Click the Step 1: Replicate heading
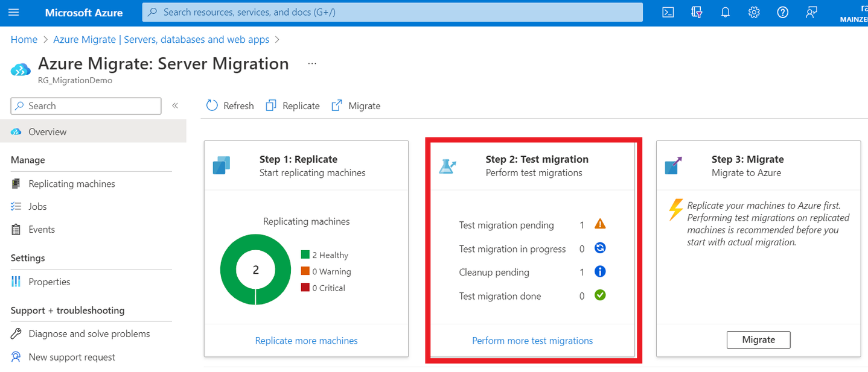Screen dimensions: 868x372 click(x=298, y=159)
